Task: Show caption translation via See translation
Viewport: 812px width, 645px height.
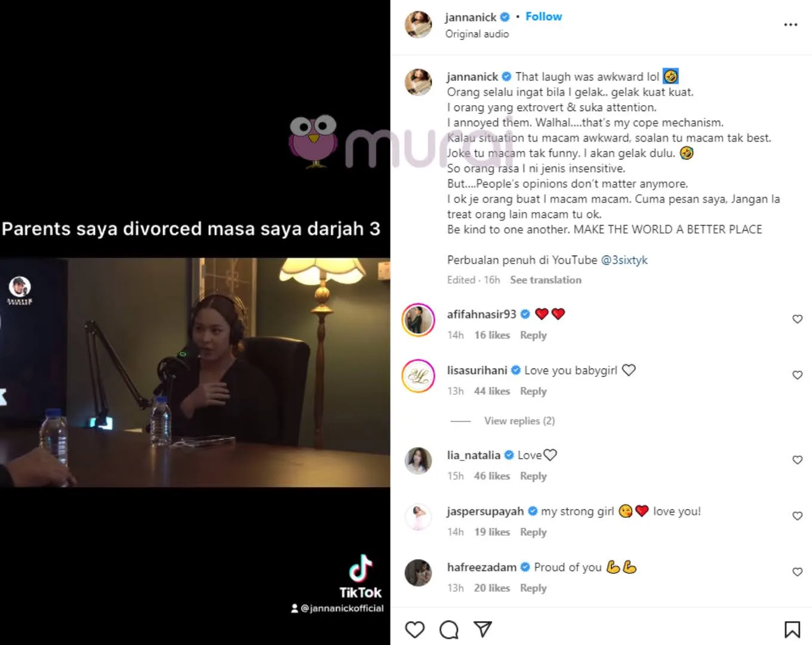Action: 546,280
